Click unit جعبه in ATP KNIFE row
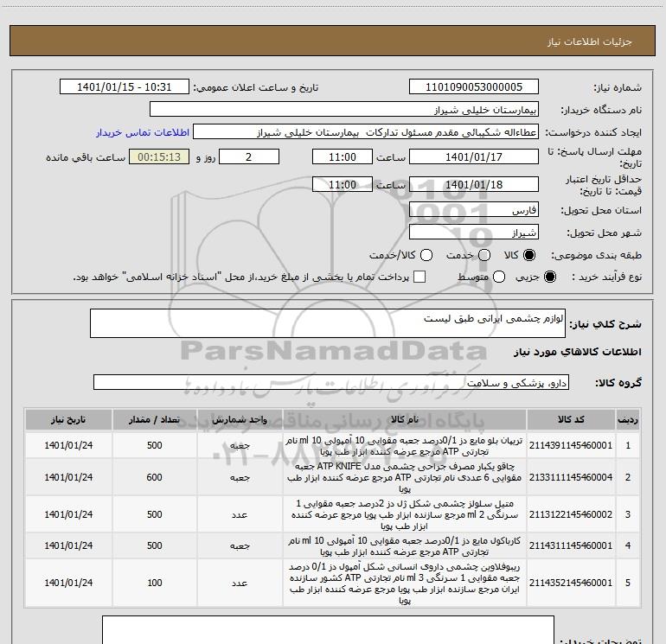Image resolution: width=666 pixels, height=644 pixels. tap(240, 477)
